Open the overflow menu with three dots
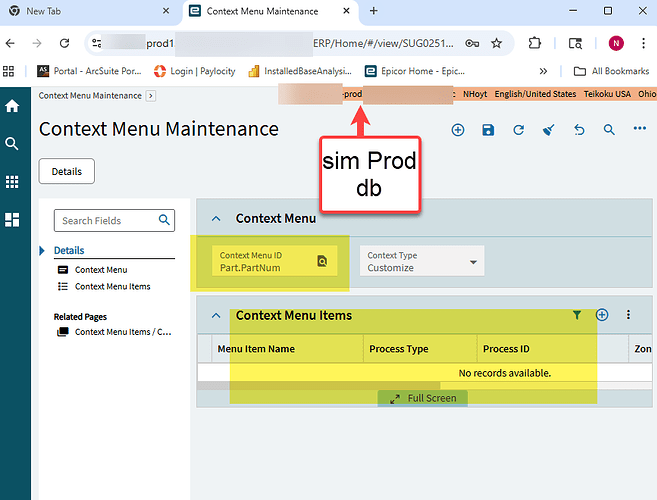This screenshot has height=500, width=657. pyautogui.click(x=640, y=129)
